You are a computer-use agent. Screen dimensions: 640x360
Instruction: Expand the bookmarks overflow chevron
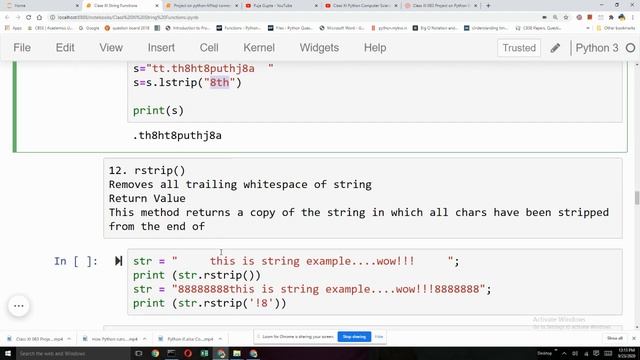coord(588,28)
